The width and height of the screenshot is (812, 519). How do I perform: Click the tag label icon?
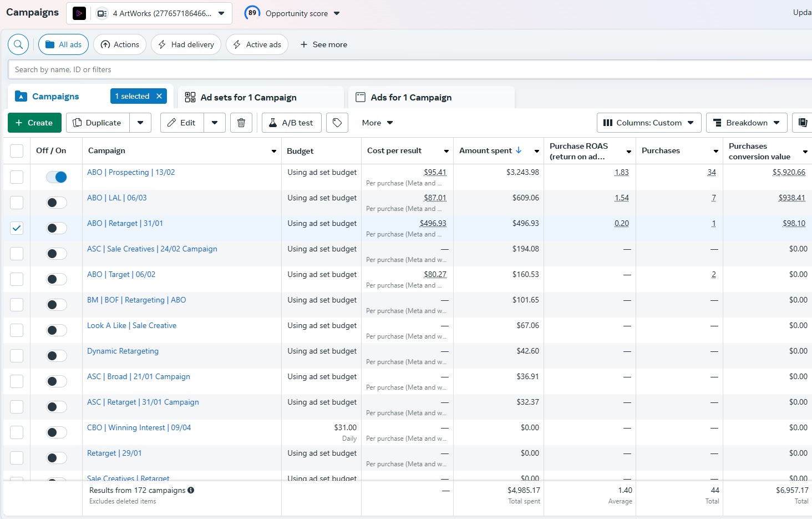337,123
